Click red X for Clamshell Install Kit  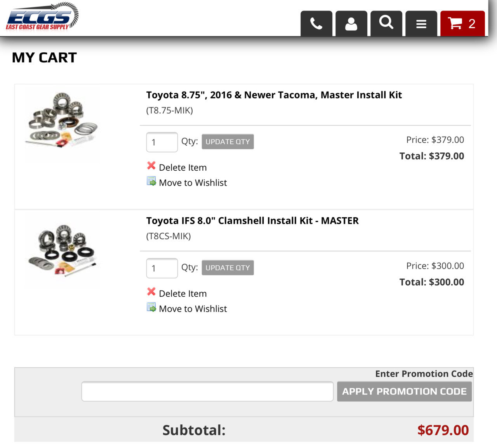[x=151, y=292]
